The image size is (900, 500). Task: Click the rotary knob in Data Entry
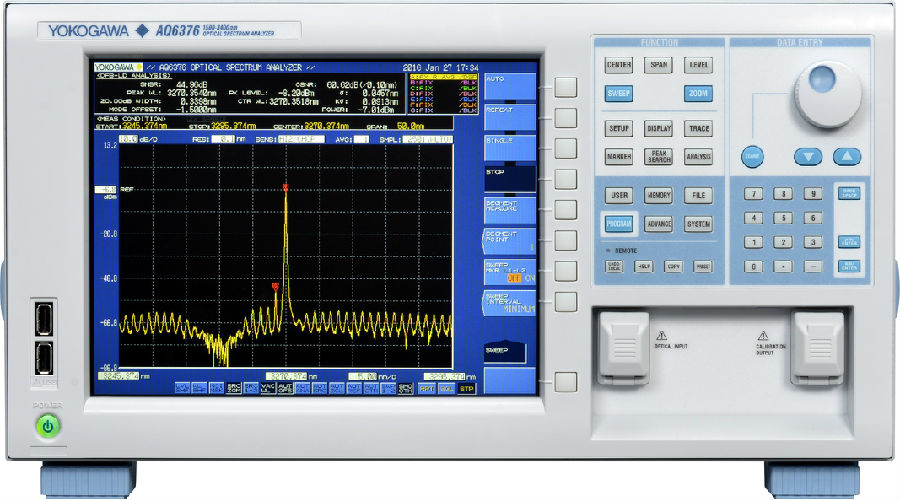821,84
